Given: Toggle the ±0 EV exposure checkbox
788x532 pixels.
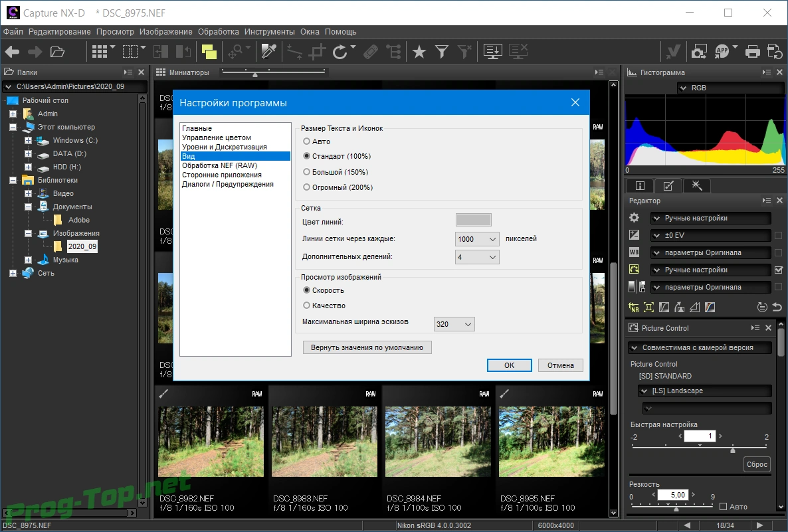Looking at the screenshot, I should tap(779, 235).
